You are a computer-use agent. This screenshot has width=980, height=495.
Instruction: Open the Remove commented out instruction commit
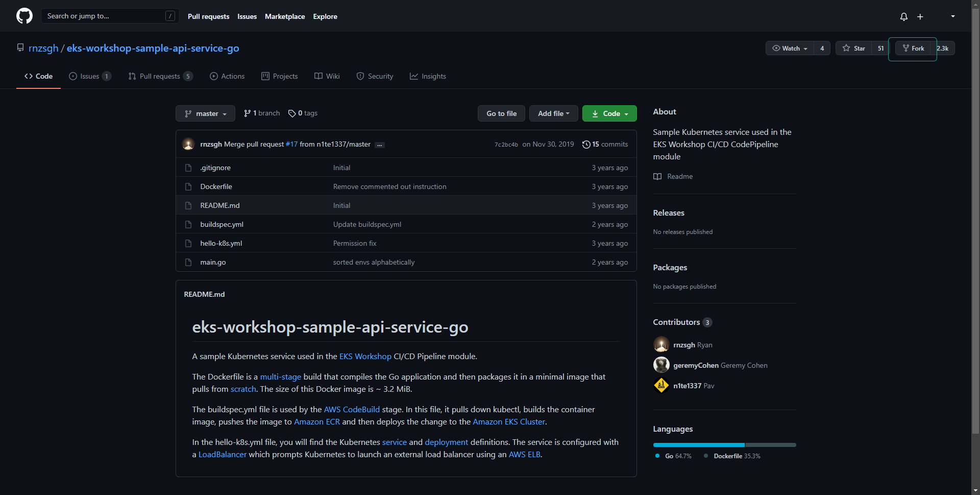pyautogui.click(x=390, y=186)
